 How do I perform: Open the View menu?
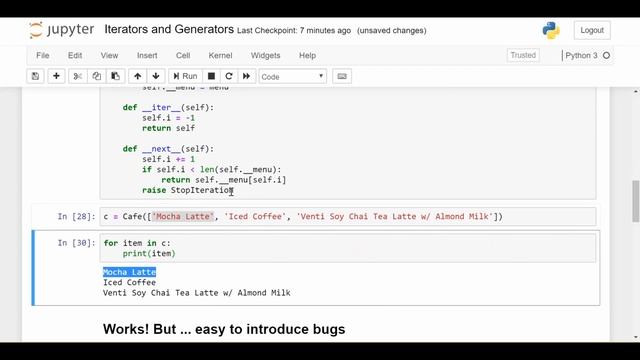(x=109, y=56)
